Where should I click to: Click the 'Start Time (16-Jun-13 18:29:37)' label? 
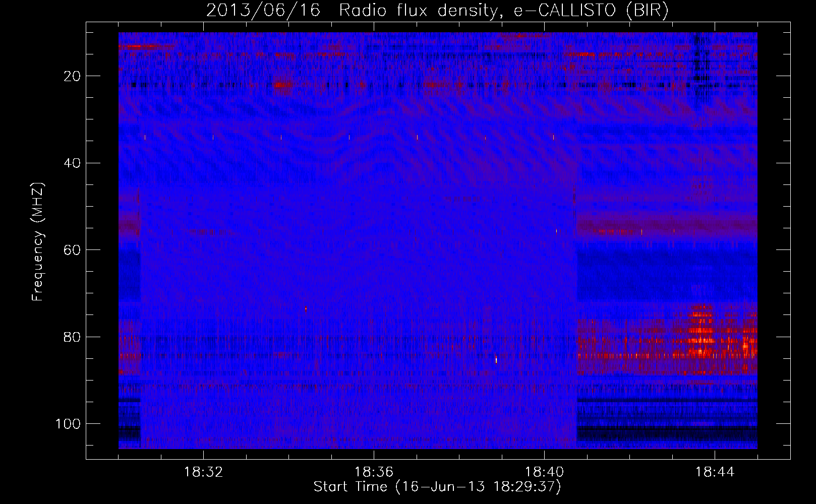(437, 487)
